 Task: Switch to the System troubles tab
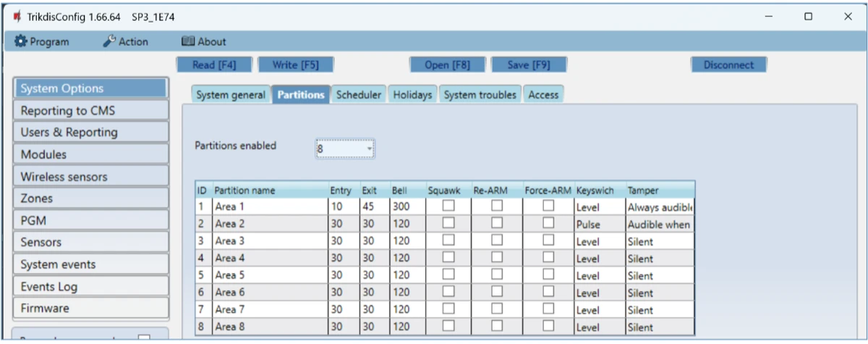tap(480, 95)
